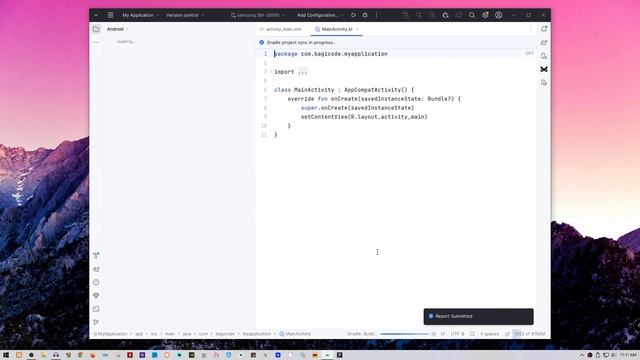
Task: Click the package line in the editor
Action: [331, 54]
